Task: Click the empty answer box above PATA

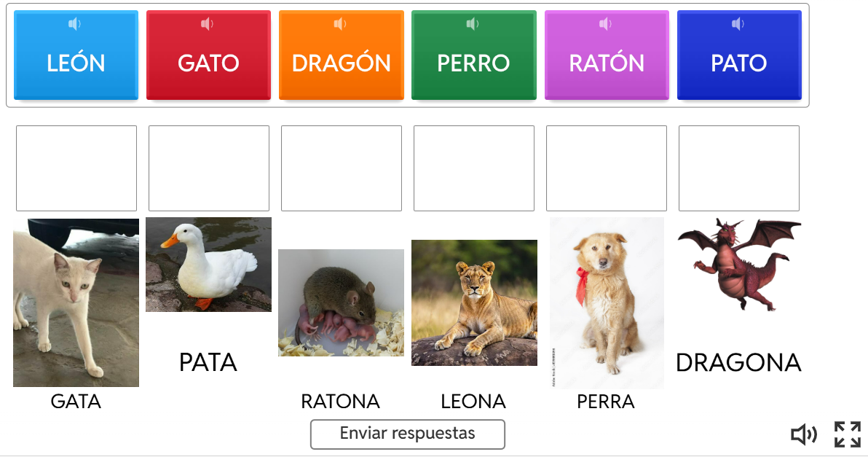Action: coord(209,168)
